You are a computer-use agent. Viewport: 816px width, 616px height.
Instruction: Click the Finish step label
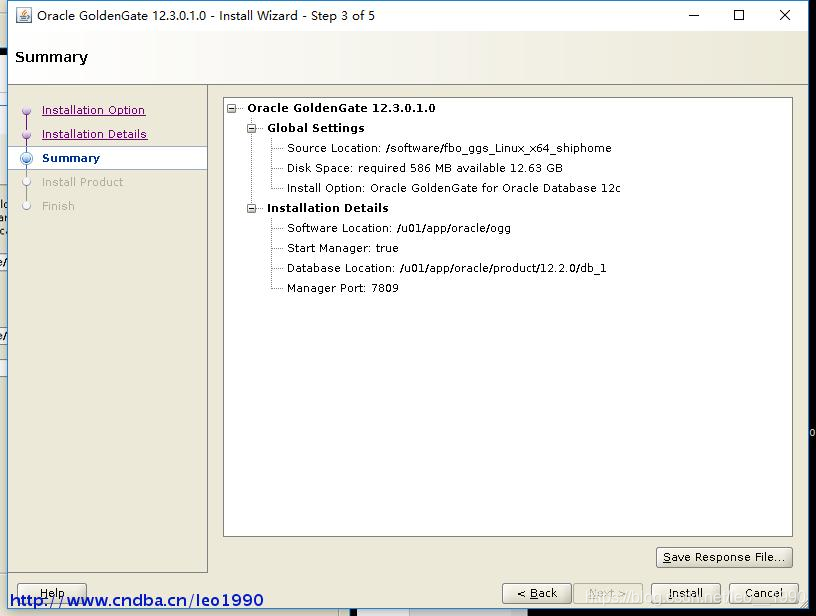click(58, 206)
